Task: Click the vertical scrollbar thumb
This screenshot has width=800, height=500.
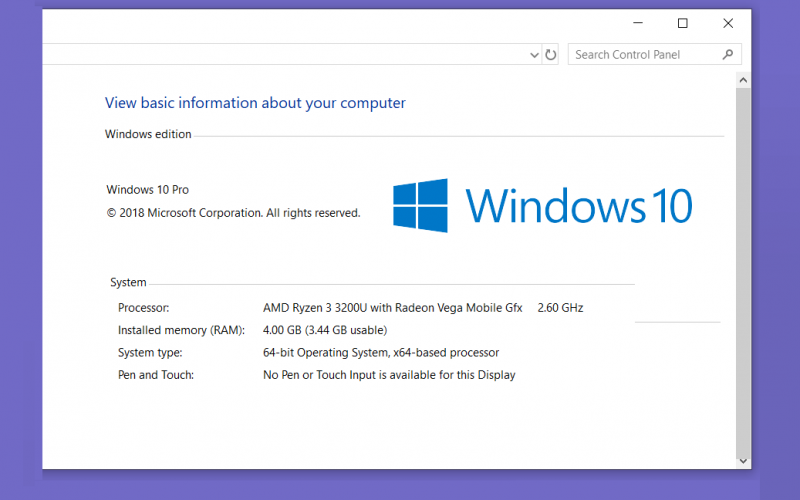Action: [x=743, y=270]
